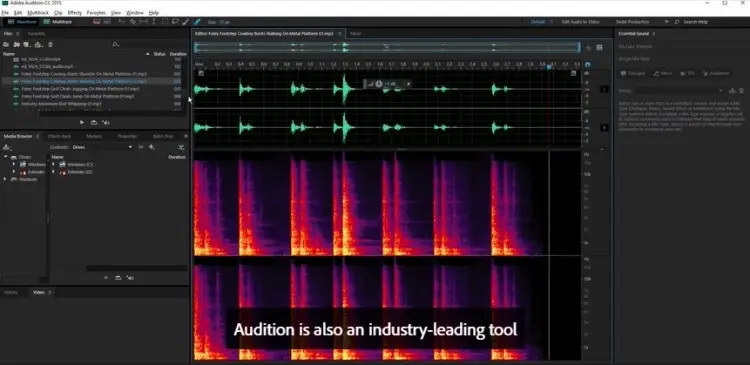Select the Spot Healing Brush tool
Viewport: 750px width, 365px height.
pos(197,22)
